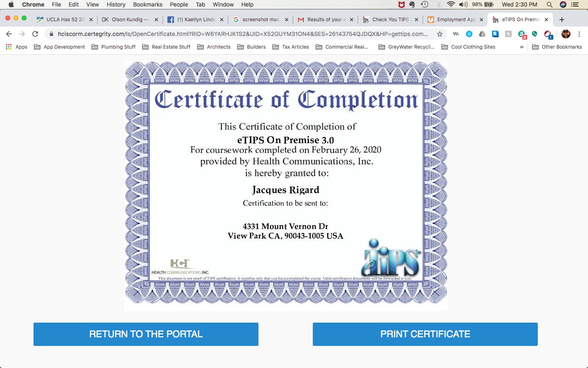Expand the hidden bookmarks overflow chevron
This screenshot has width=588, height=368.
521,47
